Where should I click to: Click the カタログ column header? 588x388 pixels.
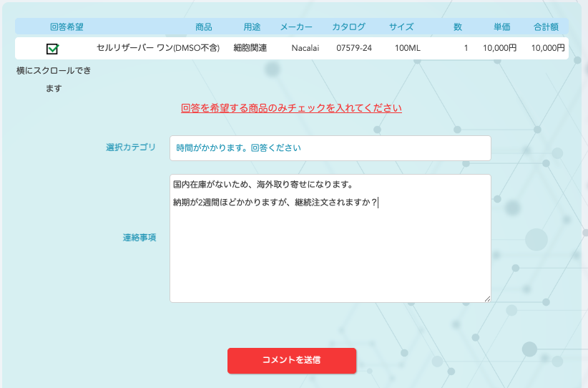click(348, 27)
